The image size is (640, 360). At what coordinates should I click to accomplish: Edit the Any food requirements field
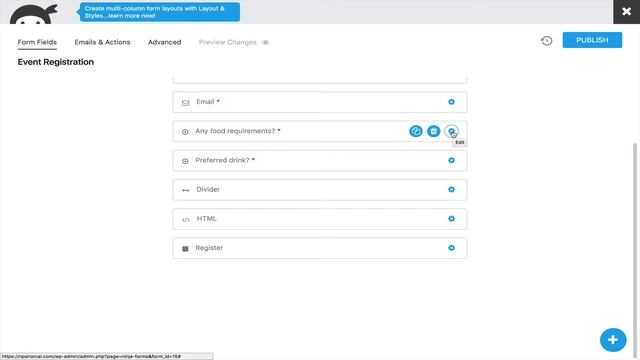(x=451, y=131)
